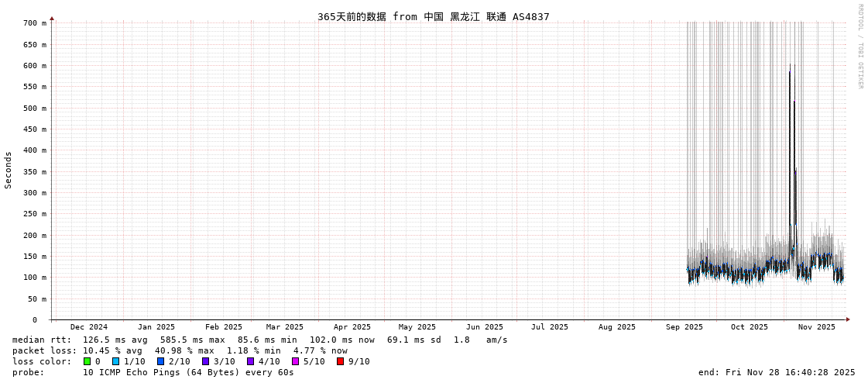Click the 700 m y-axis label

34,23
